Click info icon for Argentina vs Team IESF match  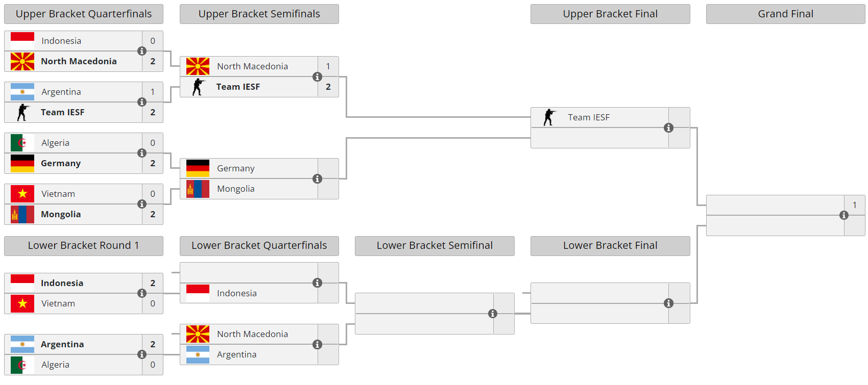142,102
